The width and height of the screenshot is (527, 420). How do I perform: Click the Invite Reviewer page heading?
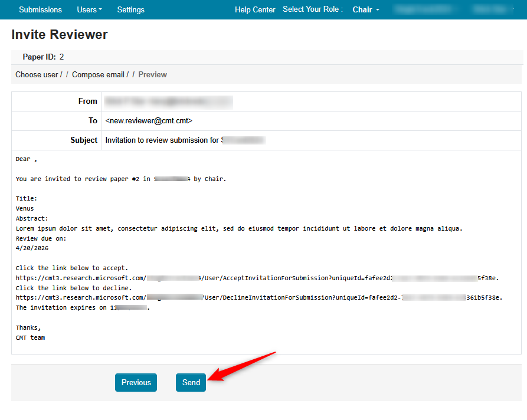(59, 34)
